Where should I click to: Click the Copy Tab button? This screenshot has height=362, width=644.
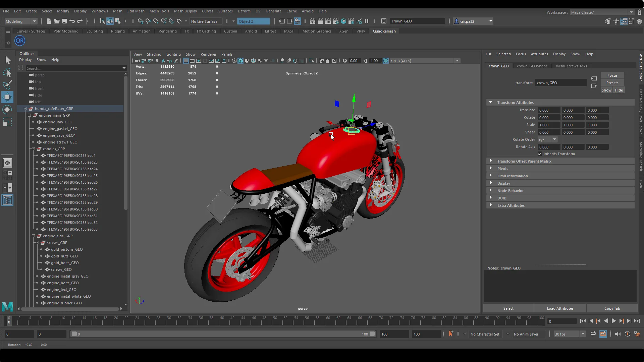[x=612, y=308]
